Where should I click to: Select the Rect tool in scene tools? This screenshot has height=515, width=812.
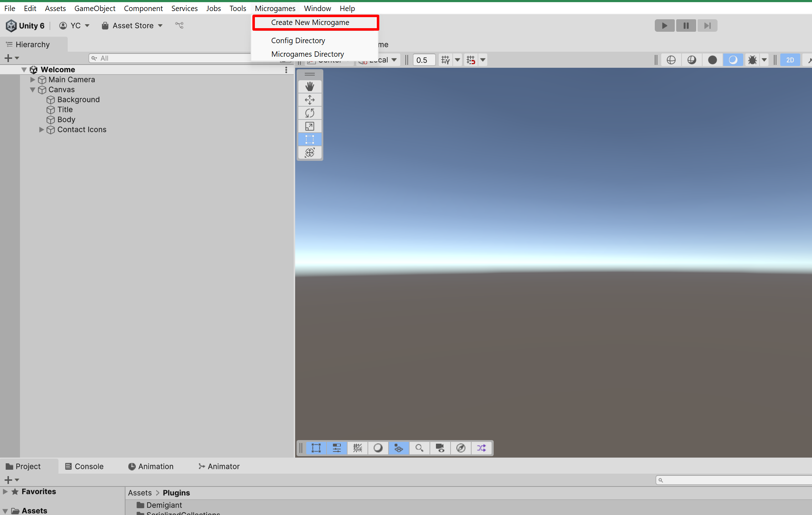point(309,139)
